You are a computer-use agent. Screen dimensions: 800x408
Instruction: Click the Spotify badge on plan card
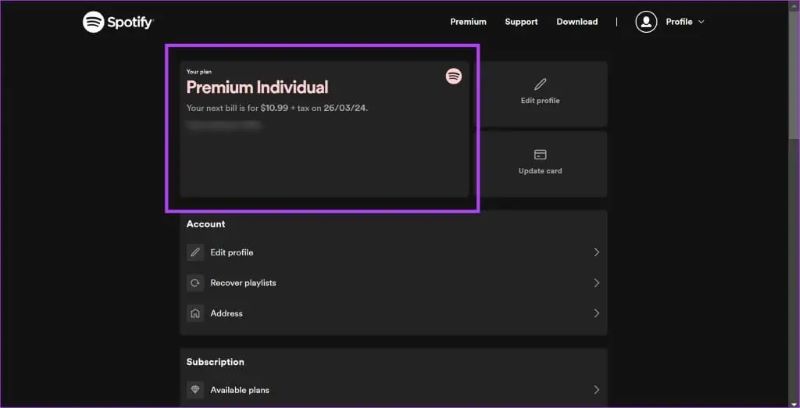(x=454, y=76)
